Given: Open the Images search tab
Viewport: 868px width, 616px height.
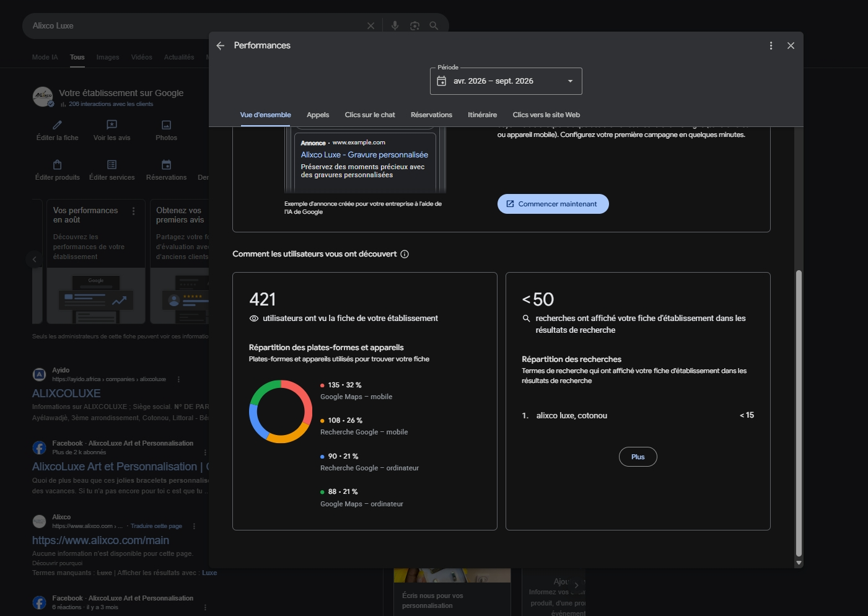Looking at the screenshot, I should point(108,57).
